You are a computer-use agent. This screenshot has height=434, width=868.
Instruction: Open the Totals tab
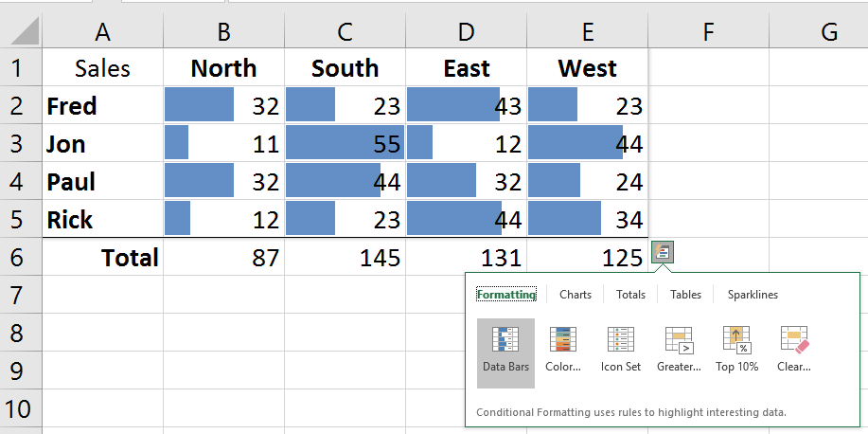(630, 295)
